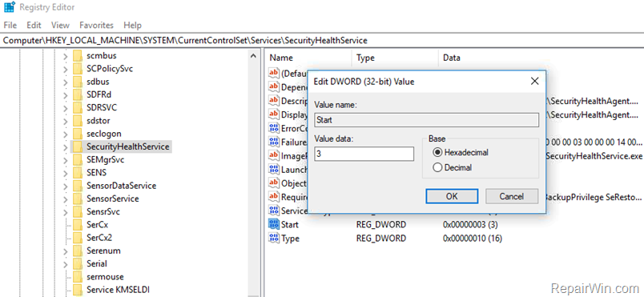The width and height of the screenshot is (644, 297).
Task: Click the sdbus folder icon
Action: pyautogui.click(x=78, y=82)
